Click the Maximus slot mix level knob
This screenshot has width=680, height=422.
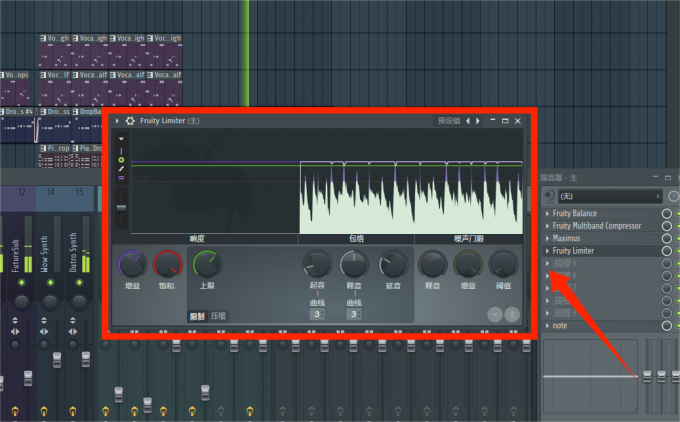(667, 239)
